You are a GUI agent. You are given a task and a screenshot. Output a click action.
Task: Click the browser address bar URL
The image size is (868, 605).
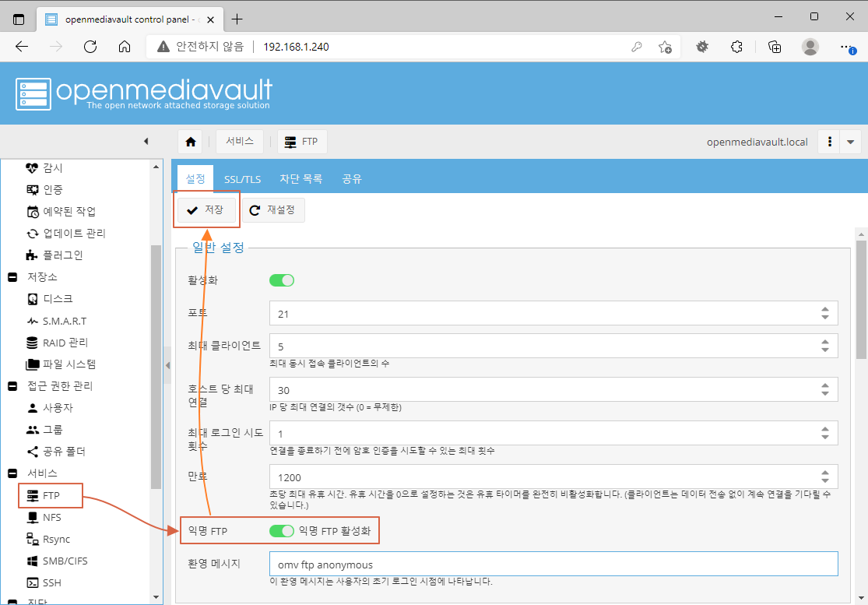[x=296, y=47]
